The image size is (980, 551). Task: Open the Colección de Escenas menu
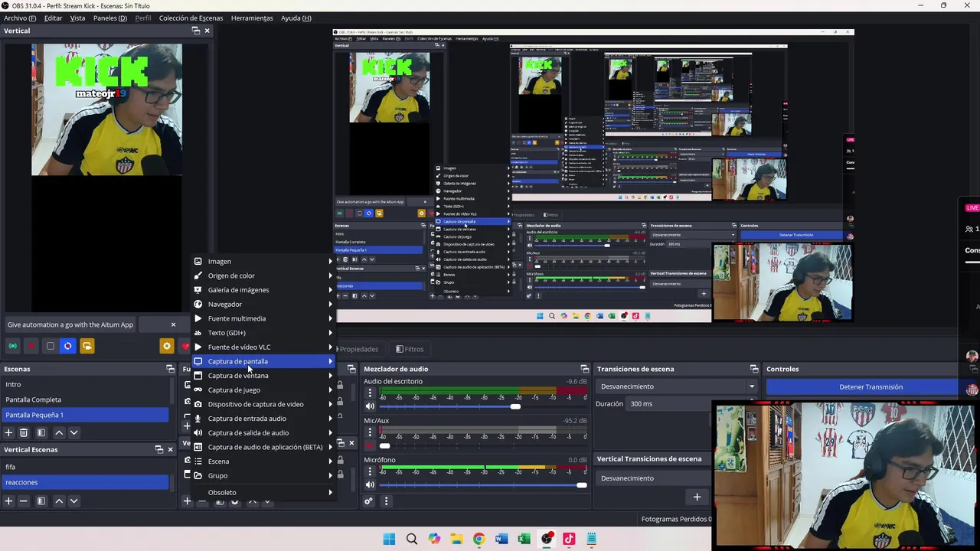pos(191,18)
